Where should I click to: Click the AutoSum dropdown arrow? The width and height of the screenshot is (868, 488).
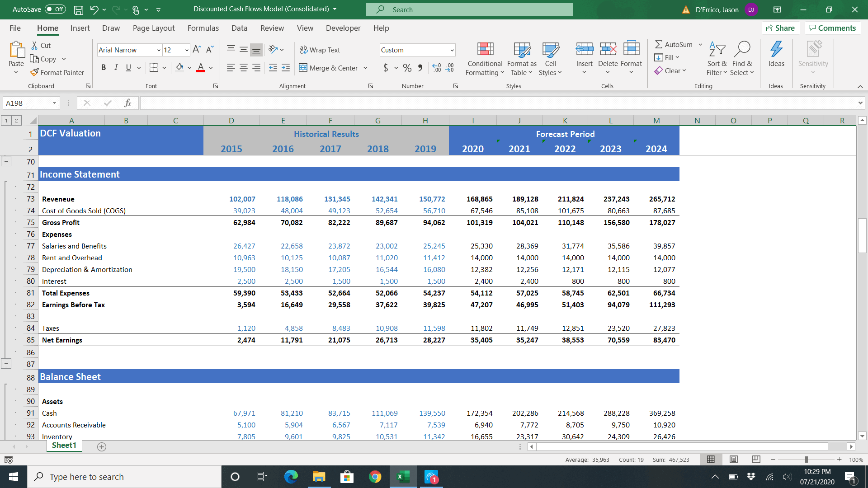pos(700,45)
